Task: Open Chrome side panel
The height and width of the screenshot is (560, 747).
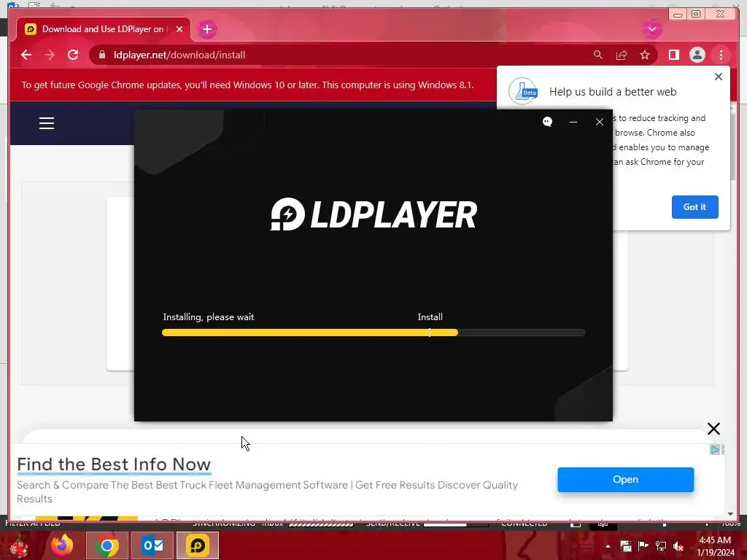Action: (673, 55)
